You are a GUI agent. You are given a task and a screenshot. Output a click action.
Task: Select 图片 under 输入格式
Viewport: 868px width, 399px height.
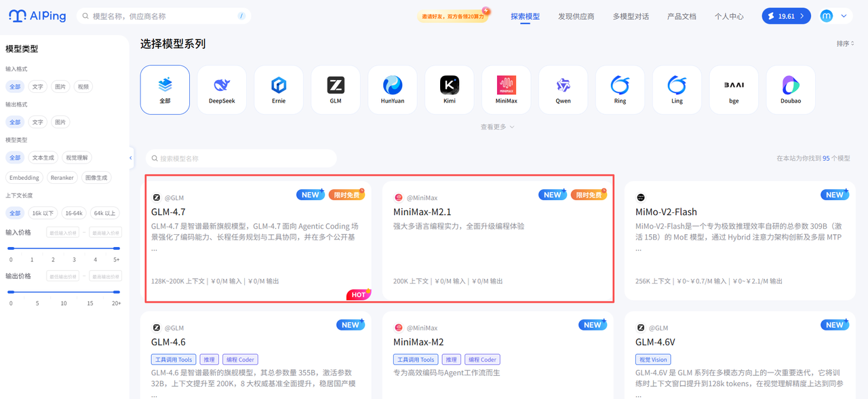60,87
